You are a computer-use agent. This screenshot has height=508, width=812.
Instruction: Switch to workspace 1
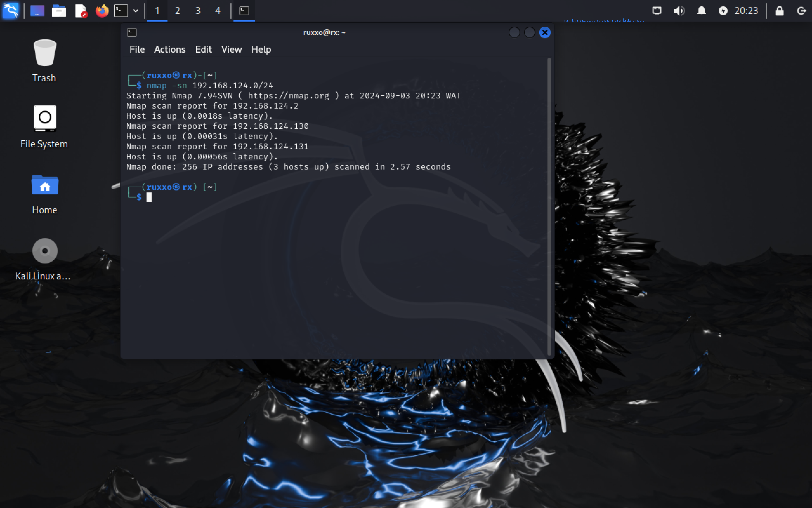point(157,11)
